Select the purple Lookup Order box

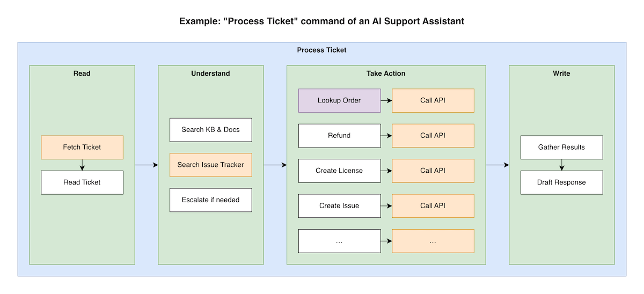point(339,100)
